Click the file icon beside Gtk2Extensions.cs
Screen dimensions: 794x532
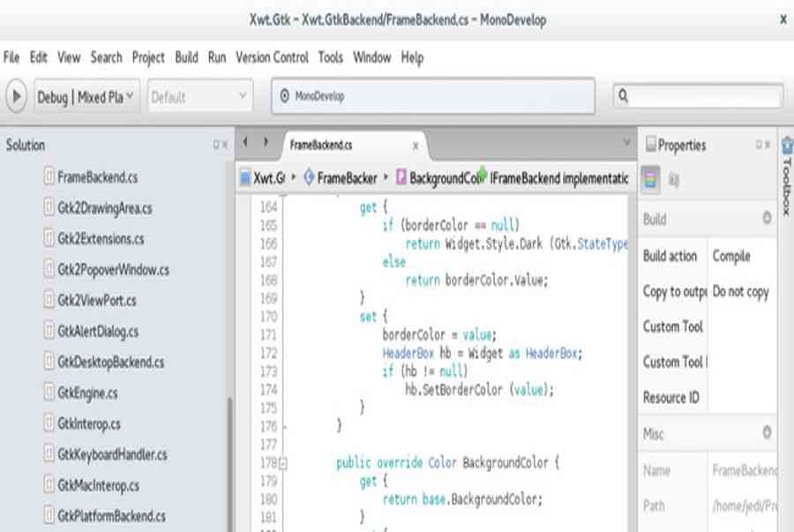(49, 238)
